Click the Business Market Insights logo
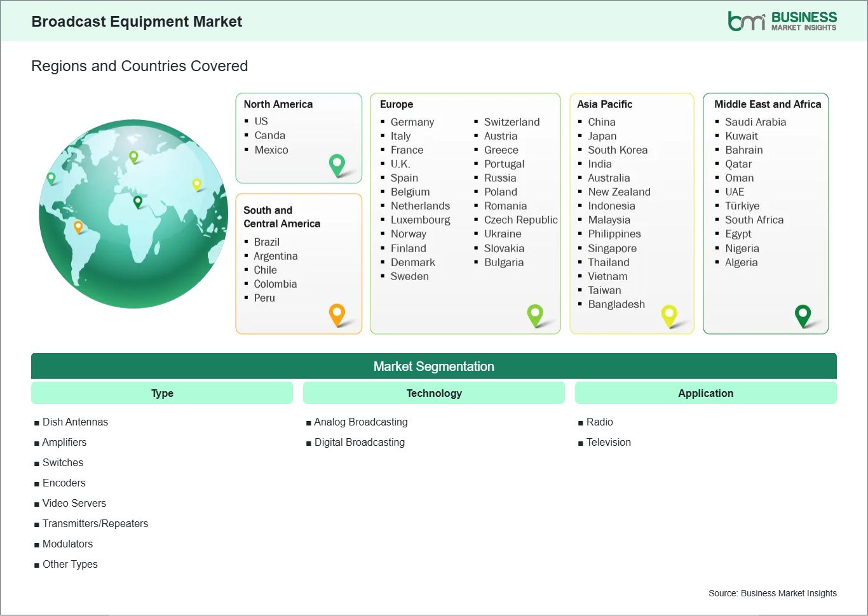 click(782, 21)
